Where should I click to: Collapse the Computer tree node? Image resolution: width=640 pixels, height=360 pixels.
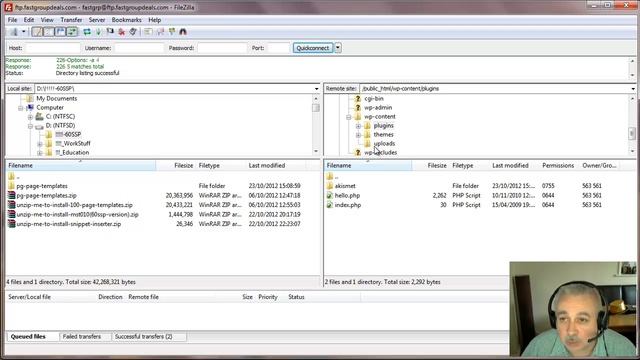click(x=20, y=108)
